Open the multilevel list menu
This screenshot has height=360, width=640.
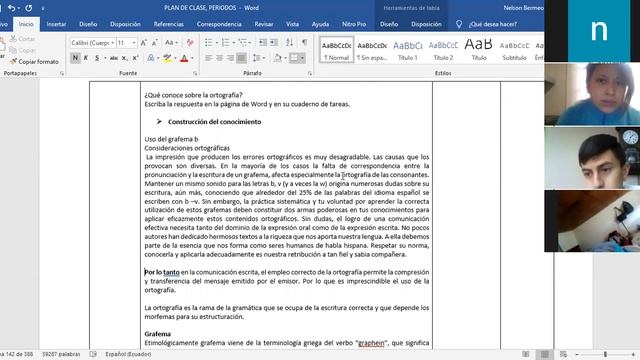(244, 42)
